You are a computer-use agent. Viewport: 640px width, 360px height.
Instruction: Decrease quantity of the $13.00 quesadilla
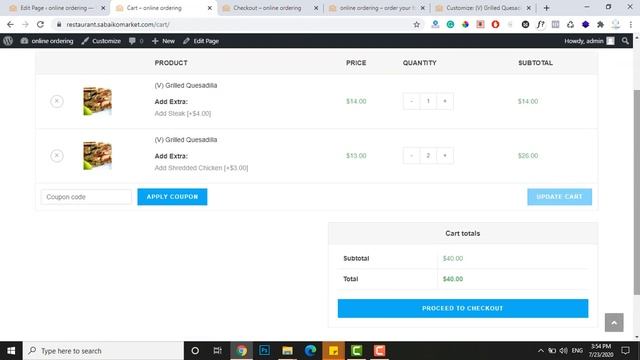pyautogui.click(x=411, y=156)
